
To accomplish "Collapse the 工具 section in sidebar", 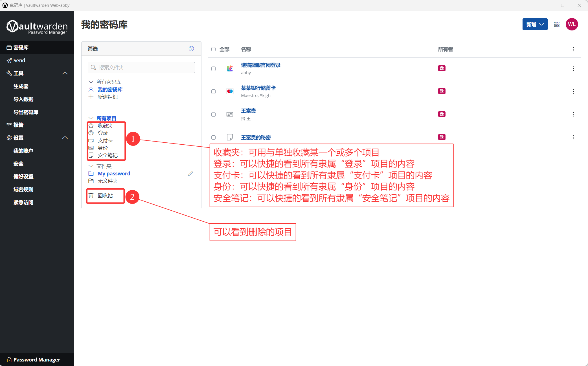I will (x=65, y=73).
